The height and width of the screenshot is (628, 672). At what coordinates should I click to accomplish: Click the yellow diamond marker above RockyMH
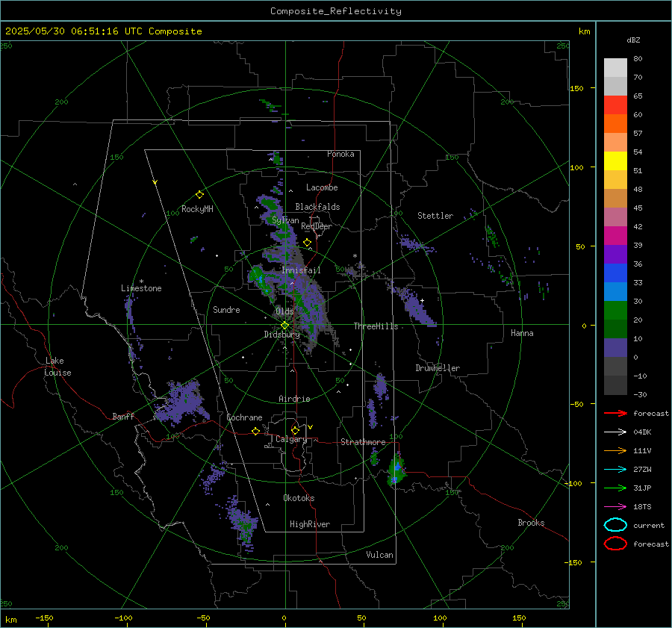point(199,195)
